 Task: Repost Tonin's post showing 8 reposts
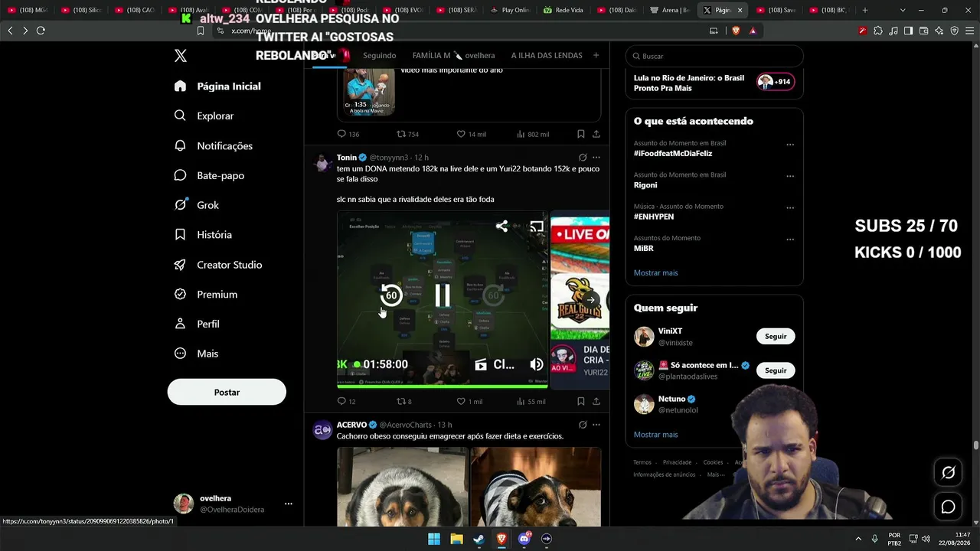pos(404,401)
